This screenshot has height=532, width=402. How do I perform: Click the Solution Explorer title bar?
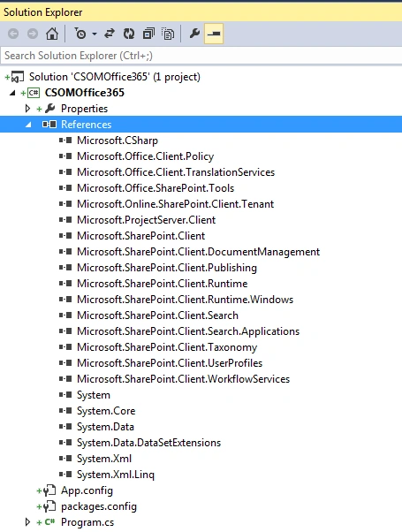coord(201,12)
